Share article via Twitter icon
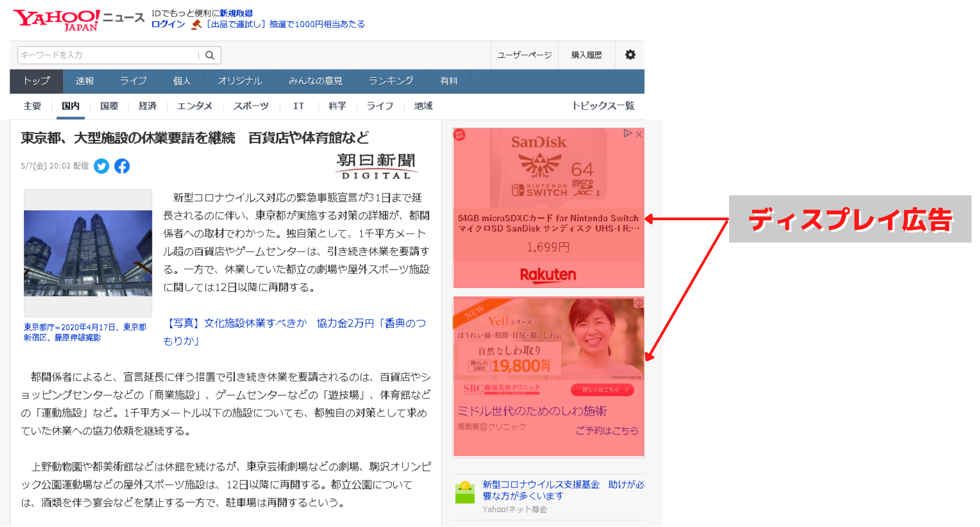Viewport: 980px width, 527px height. tap(102, 166)
